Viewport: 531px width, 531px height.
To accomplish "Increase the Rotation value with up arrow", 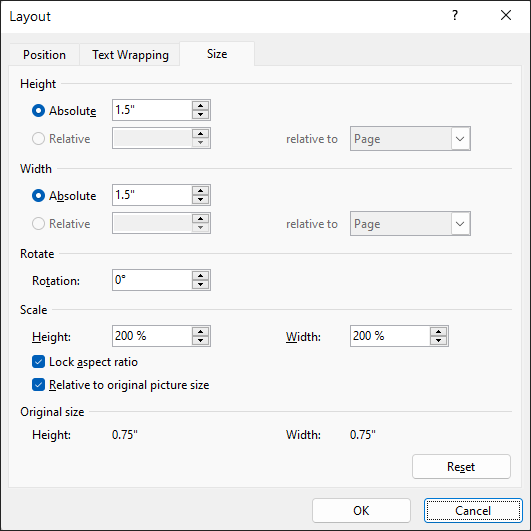I will [200, 275].
